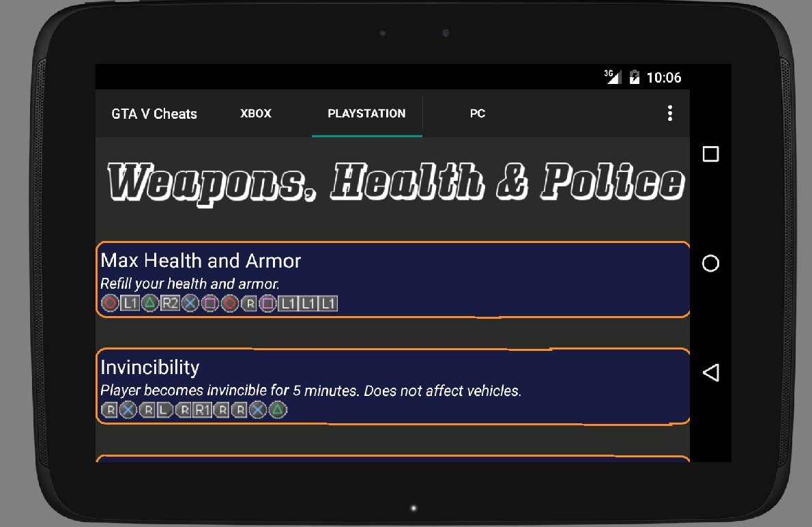Tap the blue cross in Max Health code
This screenshot has width=812, height=527.
coord(190,303)
